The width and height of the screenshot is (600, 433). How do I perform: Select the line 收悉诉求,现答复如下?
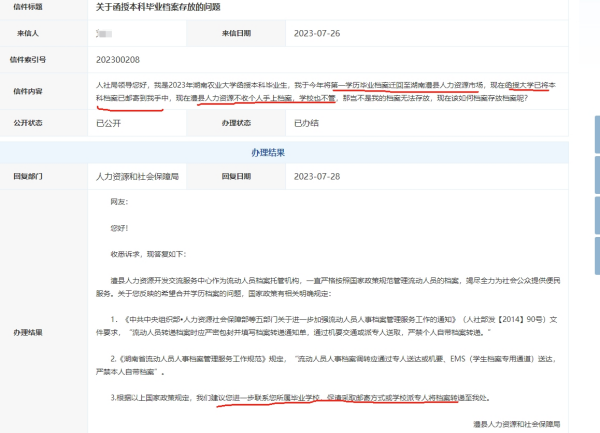pos(148,254)
